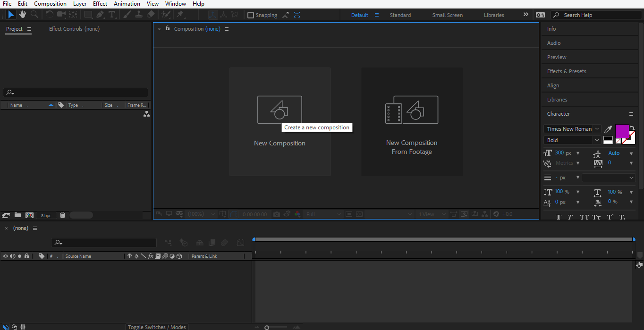Select the Hand tool
The height and width of the screenshot is (330, 644).
tap(22, 15)
